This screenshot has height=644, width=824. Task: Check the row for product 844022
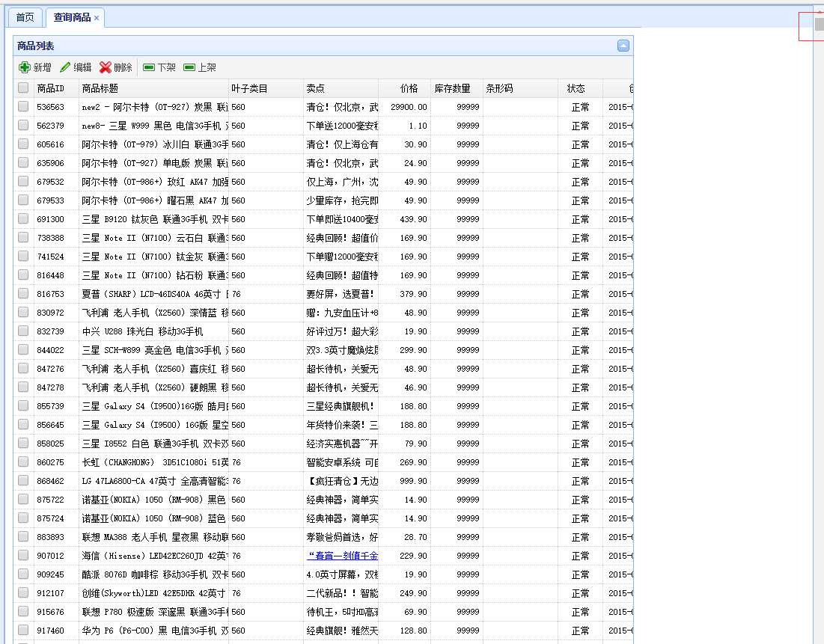23,350
